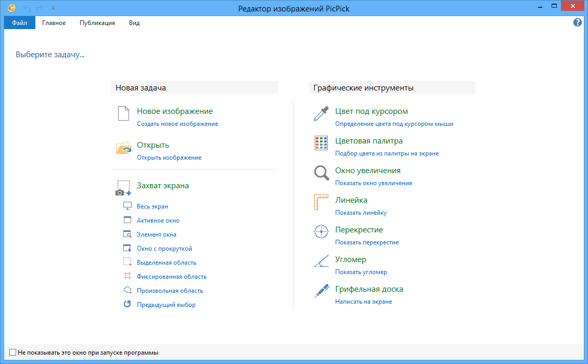Click the Грифельная доска heading

(369, 289)
